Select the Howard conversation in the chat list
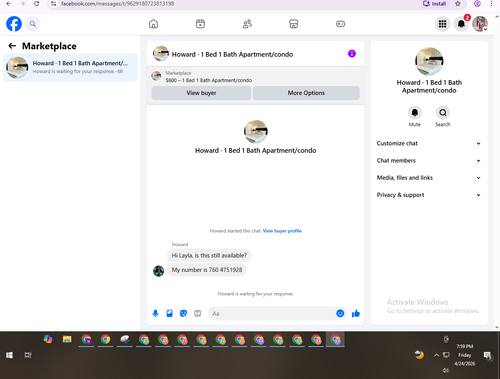 click(x=70, y=67)
